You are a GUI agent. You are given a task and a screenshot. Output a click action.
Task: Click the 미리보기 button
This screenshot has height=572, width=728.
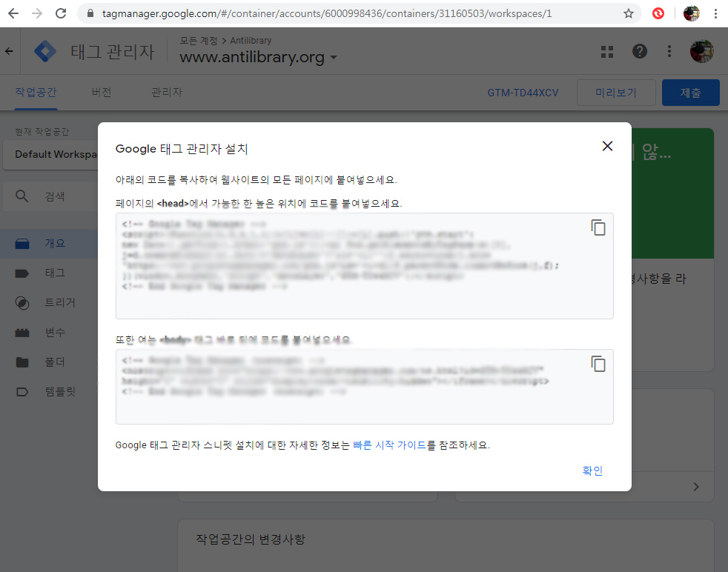[615, 93]
